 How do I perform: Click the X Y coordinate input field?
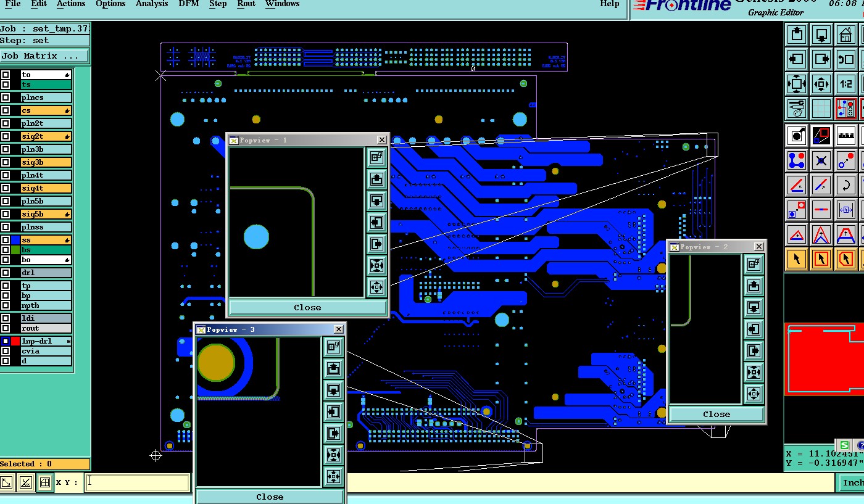(137, 482)
